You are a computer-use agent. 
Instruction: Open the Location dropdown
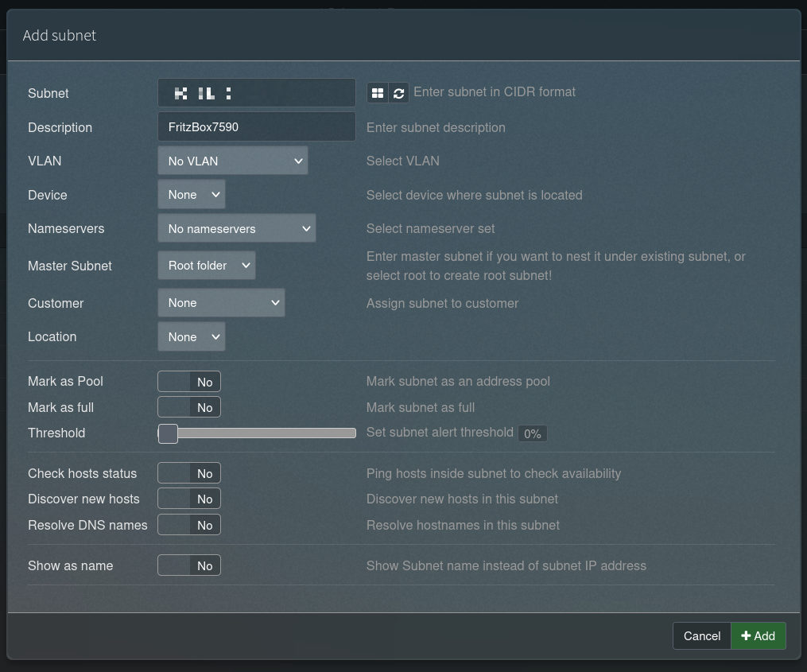click(x=192, y=337)
